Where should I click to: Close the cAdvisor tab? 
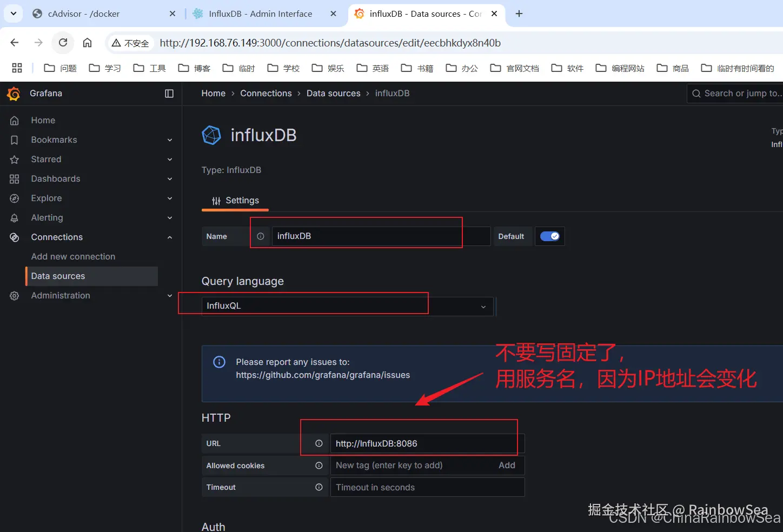pyautogui.click(x=172, y=14)
